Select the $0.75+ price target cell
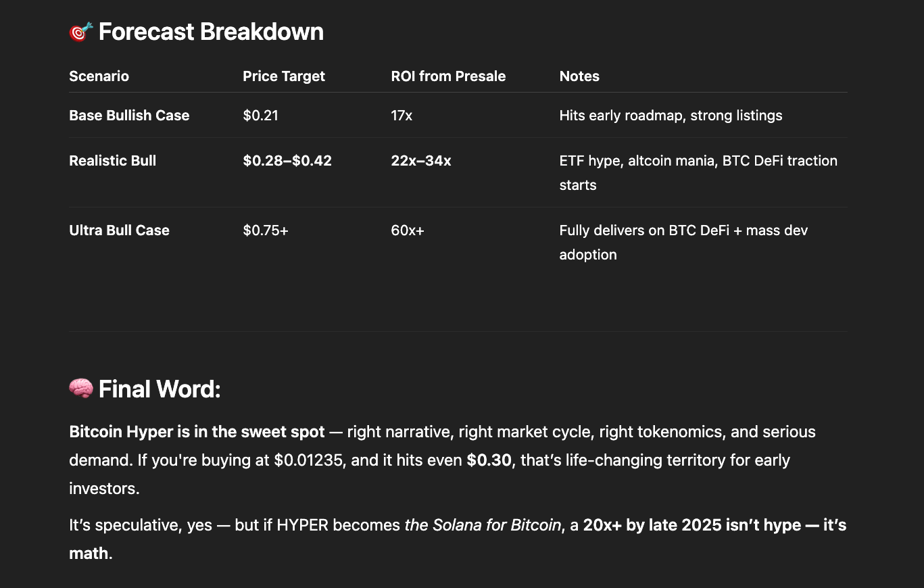This screenshot has width=924, height=588. pos(266,230)
